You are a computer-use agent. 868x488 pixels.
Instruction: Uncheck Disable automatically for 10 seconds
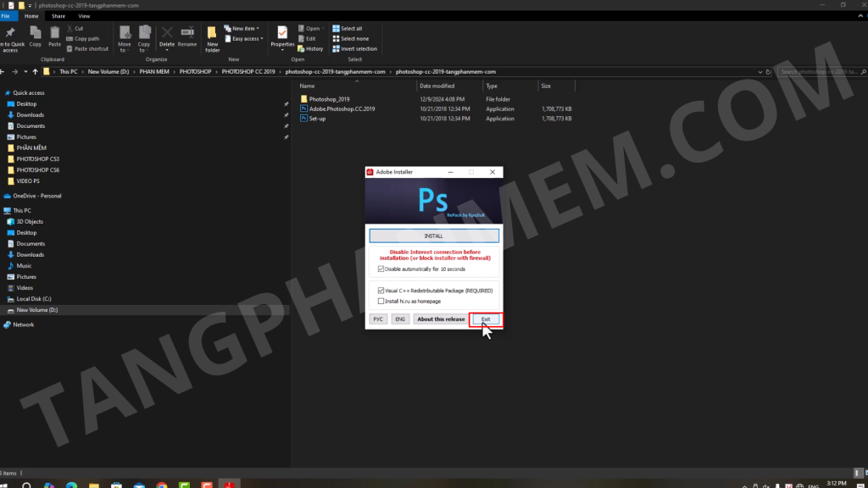click(381, 269)
